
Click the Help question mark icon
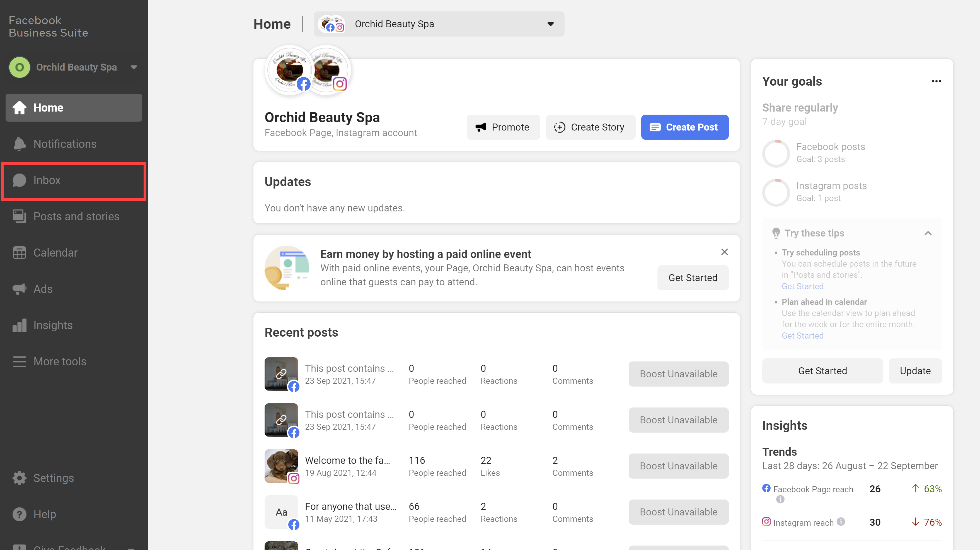pos(20,514)
